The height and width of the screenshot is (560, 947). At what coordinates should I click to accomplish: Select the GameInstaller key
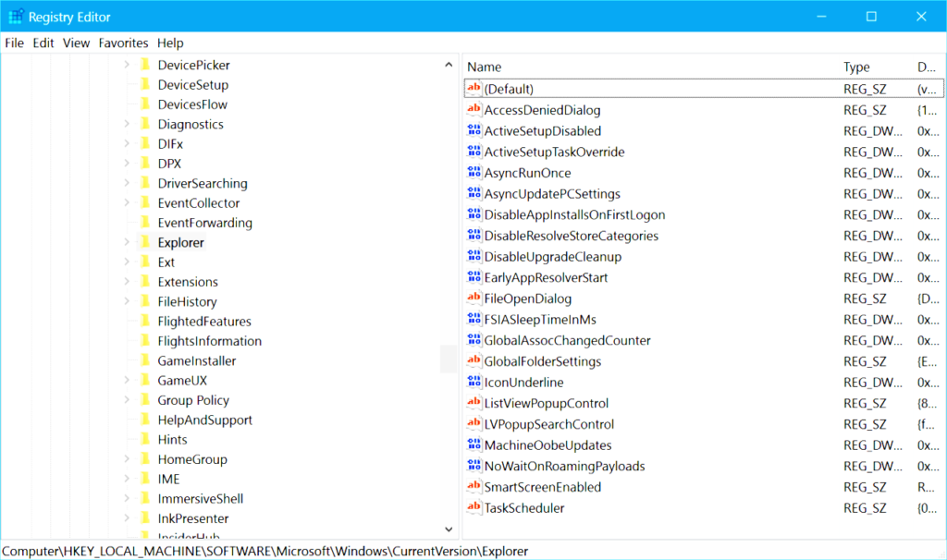[196, 361]
